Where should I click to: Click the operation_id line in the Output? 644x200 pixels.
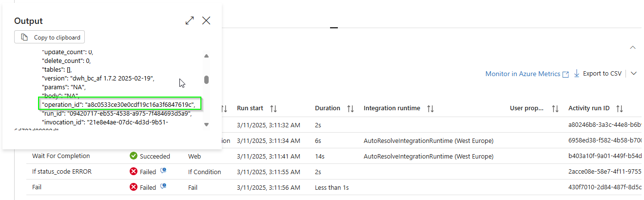click(x=119, y=104)
